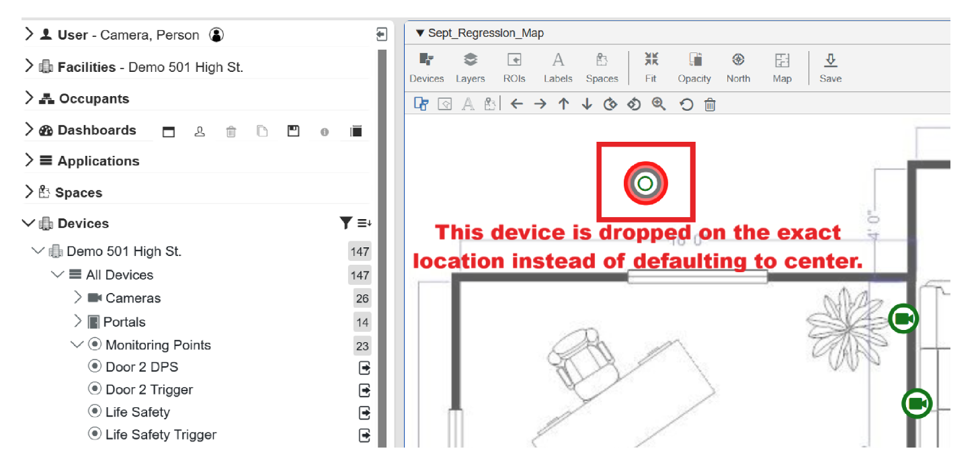Click the zoom in magnifier icon
The height and width of the screenshot is (461, 980).
click(x=659, y=104)
